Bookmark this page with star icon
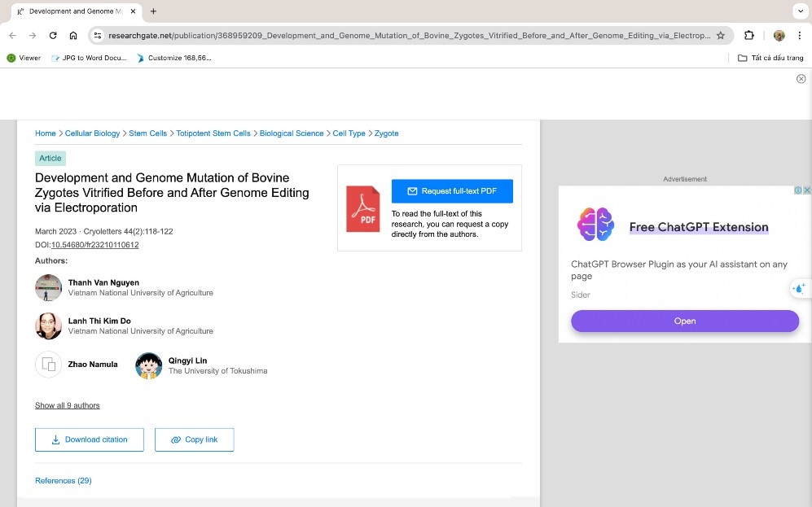 click(x=720, y=36)
